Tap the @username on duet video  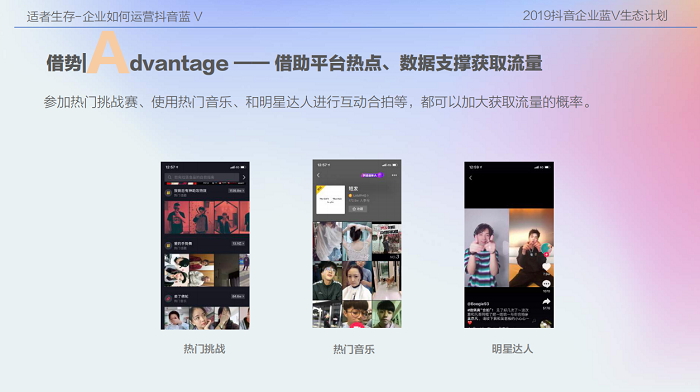pos(478,304)
